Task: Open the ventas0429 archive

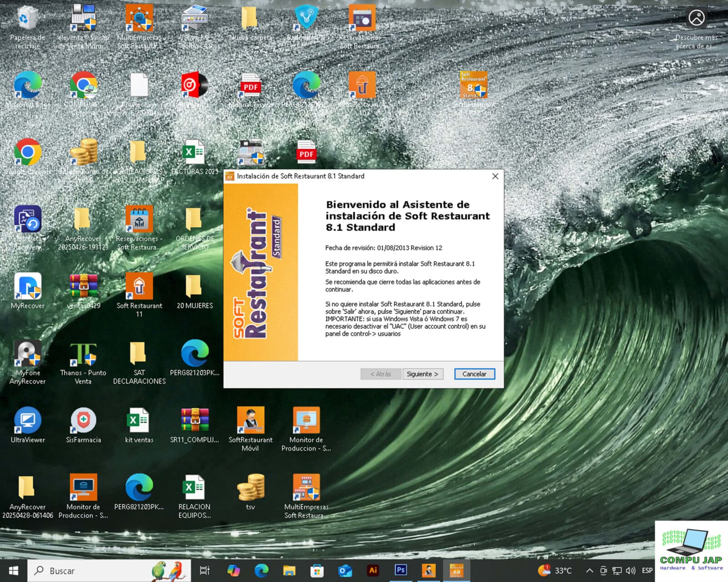Action: [x=83, y=287]
